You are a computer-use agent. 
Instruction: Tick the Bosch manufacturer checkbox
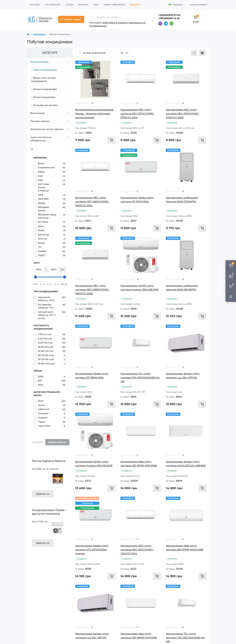(x=35, y=164)
